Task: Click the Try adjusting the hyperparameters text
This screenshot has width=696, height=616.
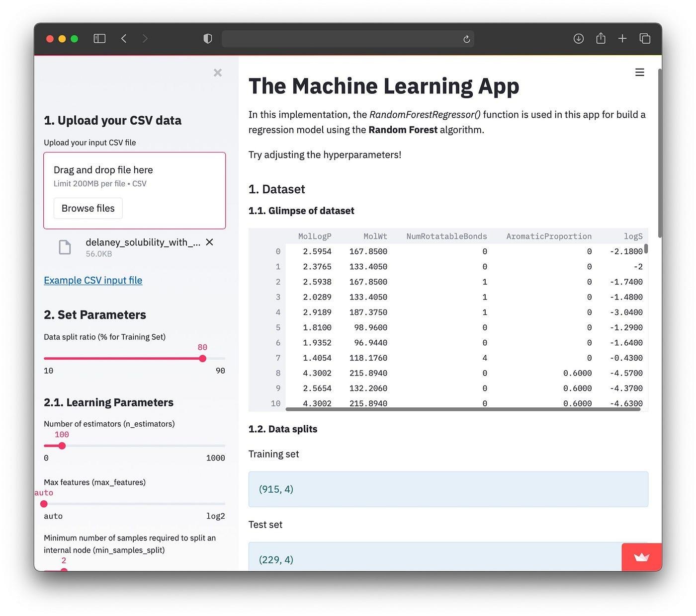Action: tap(325, 154)
